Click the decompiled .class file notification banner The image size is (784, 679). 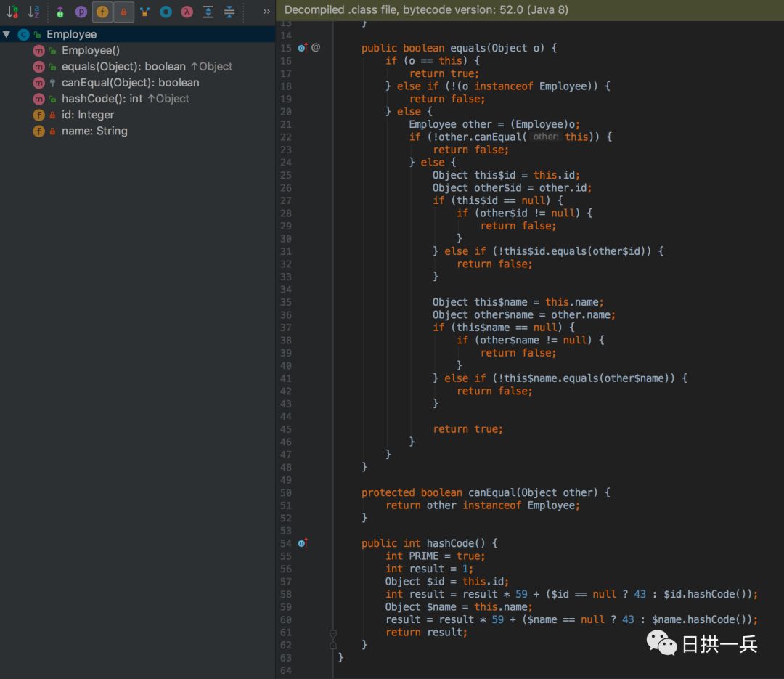click(x=530, y=10)
